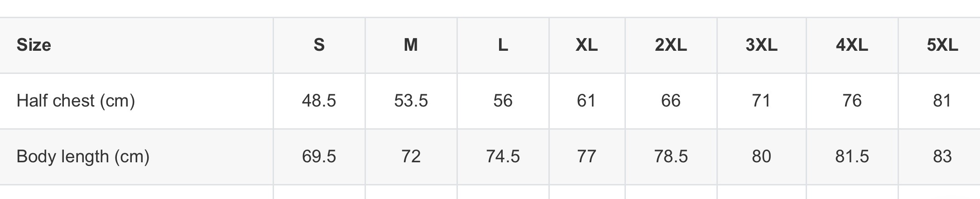Click the Size column header

tap(34, 45)
